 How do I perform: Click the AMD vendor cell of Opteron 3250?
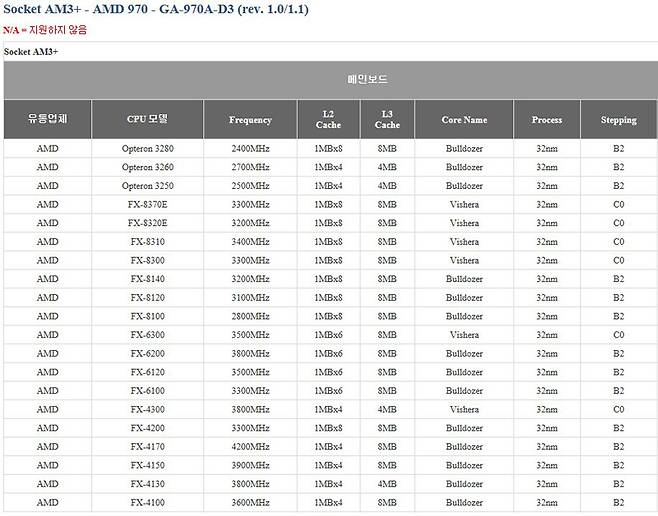point(47,186)
